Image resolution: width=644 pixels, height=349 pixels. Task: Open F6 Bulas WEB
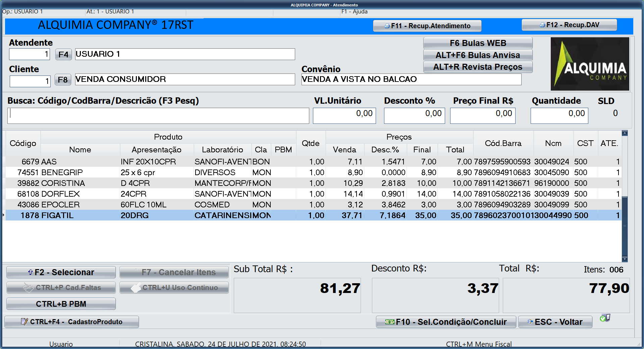coord(478,43)
